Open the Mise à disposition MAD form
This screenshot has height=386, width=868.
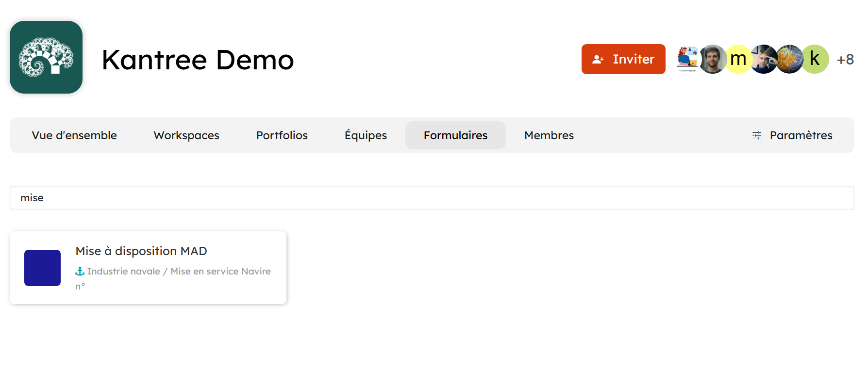coord(141,251)
